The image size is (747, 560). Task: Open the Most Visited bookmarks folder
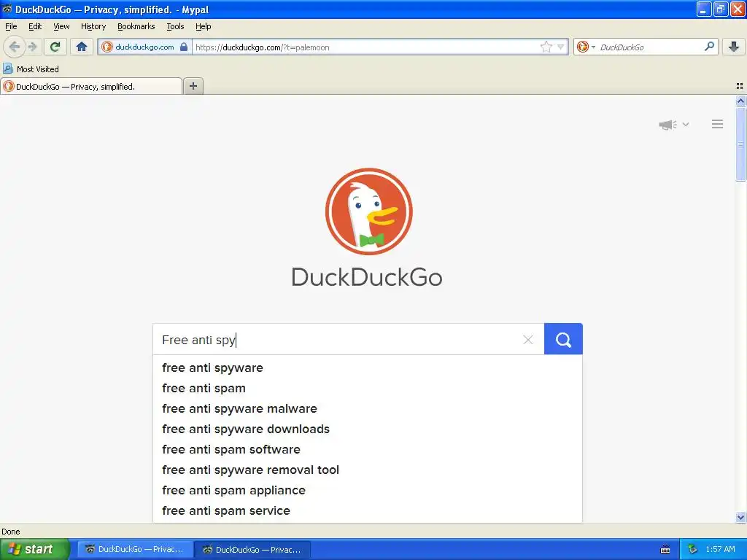(31, 69)
